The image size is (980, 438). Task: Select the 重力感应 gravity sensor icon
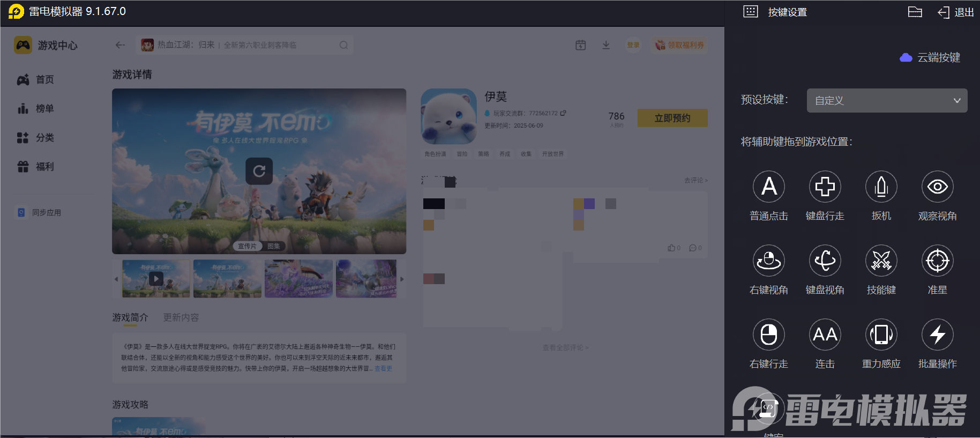881,335
